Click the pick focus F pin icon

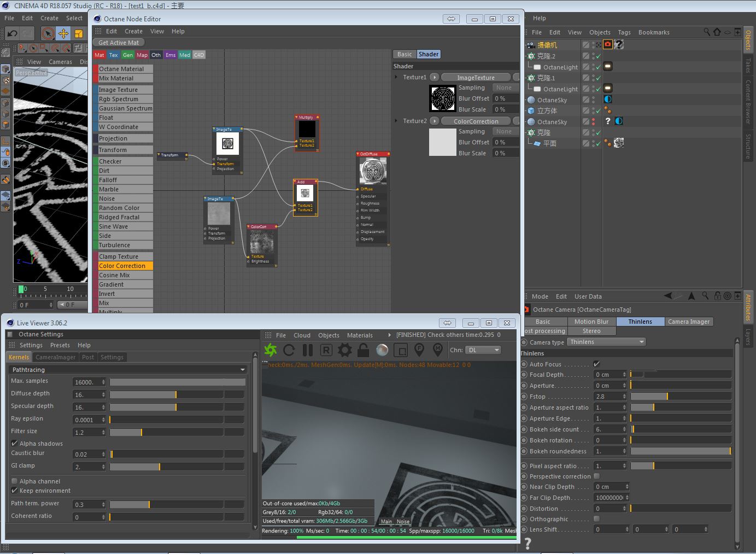click(x=419, y=349)
